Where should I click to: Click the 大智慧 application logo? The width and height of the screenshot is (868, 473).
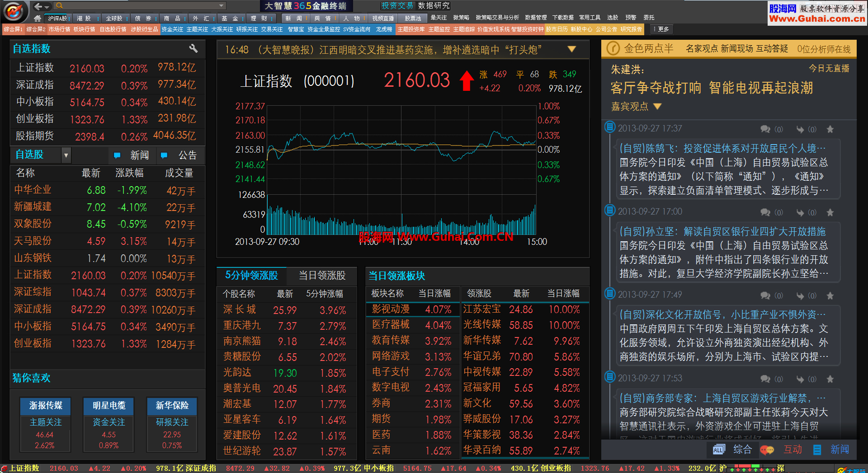[x=14, y=11]
